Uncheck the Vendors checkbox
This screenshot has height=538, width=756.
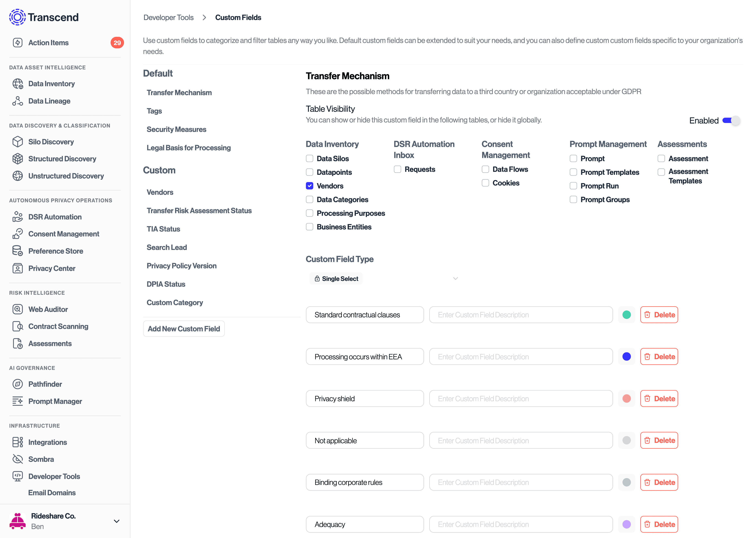click(309, 186)
